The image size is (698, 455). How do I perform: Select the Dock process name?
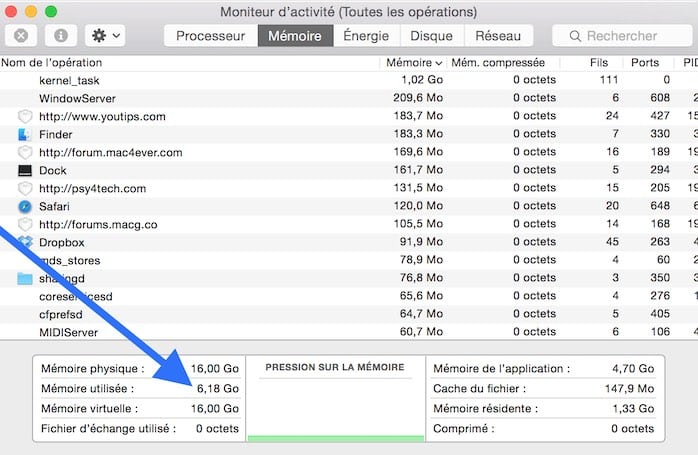tap(53, 171)
